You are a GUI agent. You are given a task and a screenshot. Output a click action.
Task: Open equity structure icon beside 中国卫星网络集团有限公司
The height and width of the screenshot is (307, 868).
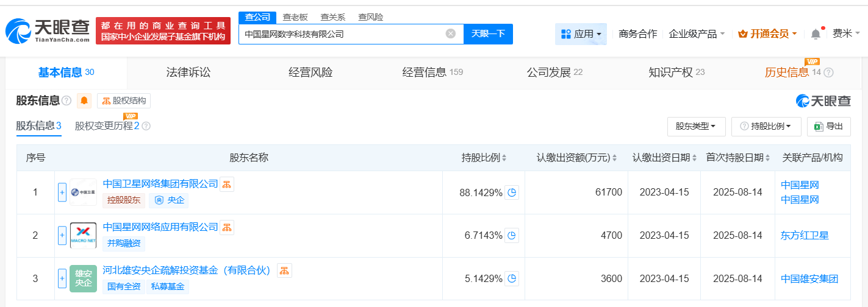click(227, 184)
